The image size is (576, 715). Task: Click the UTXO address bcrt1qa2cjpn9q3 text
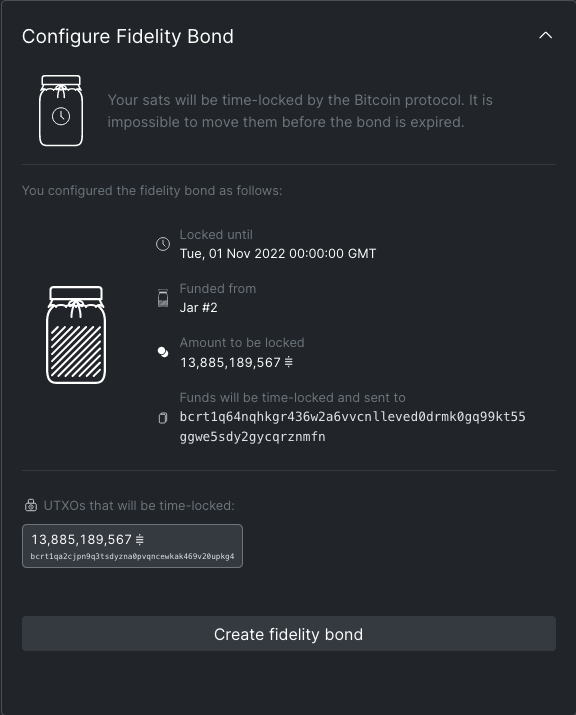(132, 556)
